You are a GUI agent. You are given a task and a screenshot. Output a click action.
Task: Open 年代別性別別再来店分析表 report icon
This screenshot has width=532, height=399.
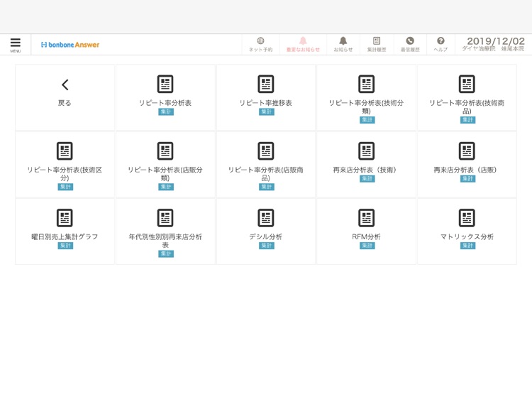pos(165,218)
